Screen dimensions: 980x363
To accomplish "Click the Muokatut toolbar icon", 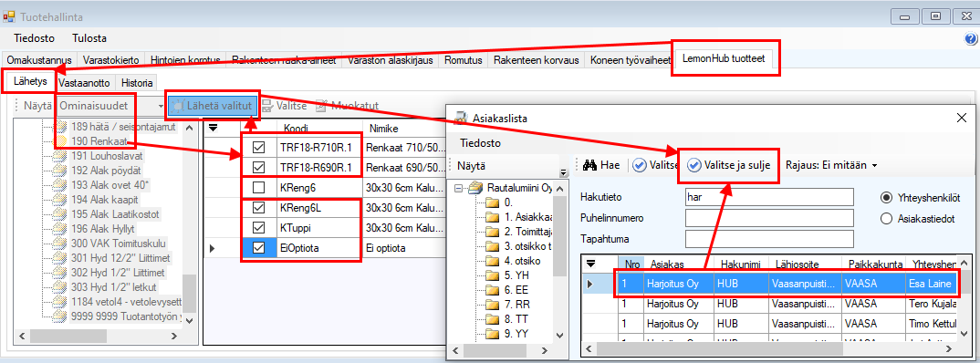I will pyautogui.click(x=321, y=106).
